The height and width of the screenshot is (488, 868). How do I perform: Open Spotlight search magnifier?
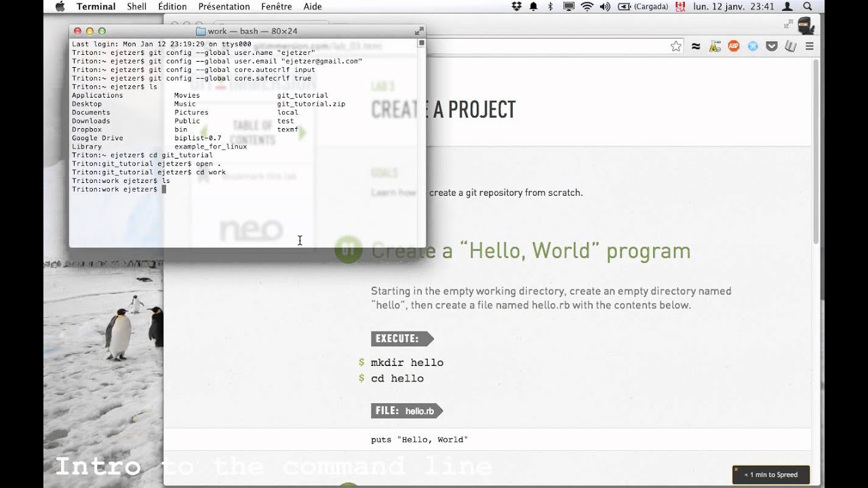click(x=808, y=7)
